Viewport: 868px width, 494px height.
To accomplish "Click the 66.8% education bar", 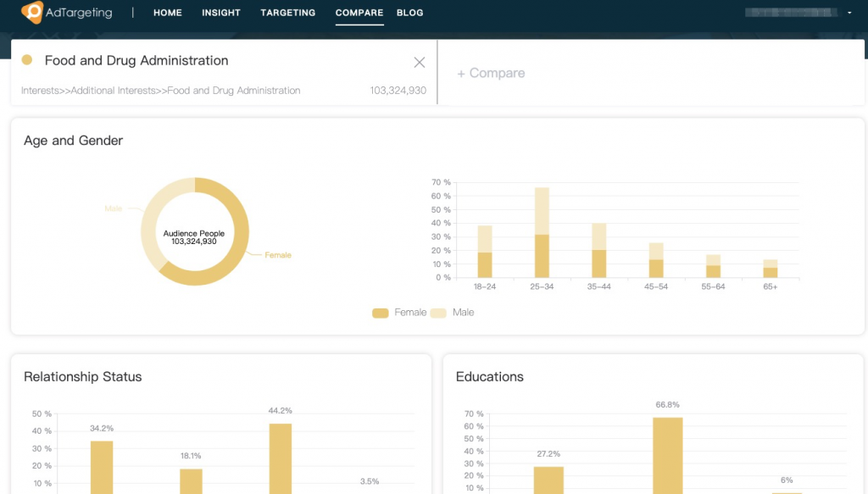I will [668, 455].
